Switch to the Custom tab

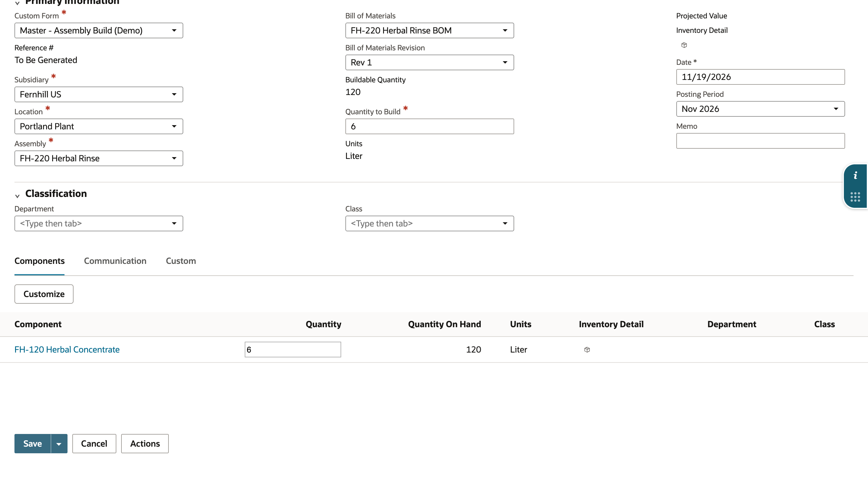181,261
